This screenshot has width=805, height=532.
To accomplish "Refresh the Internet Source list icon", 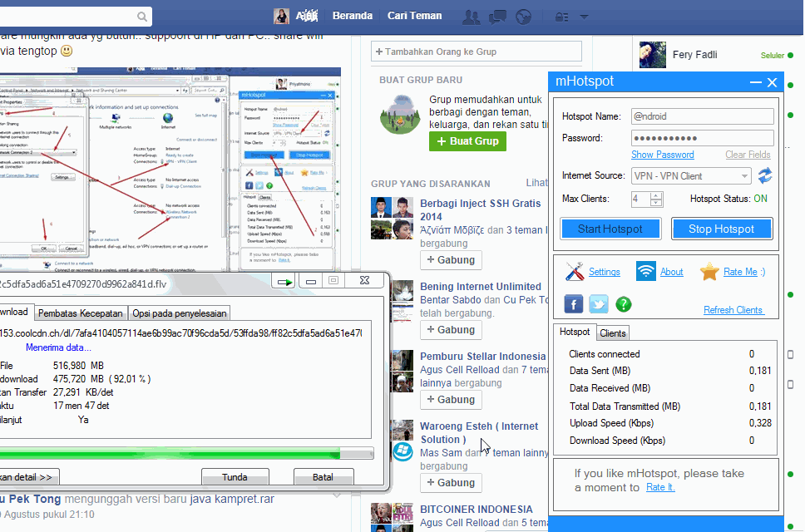I will click(765, 175).
